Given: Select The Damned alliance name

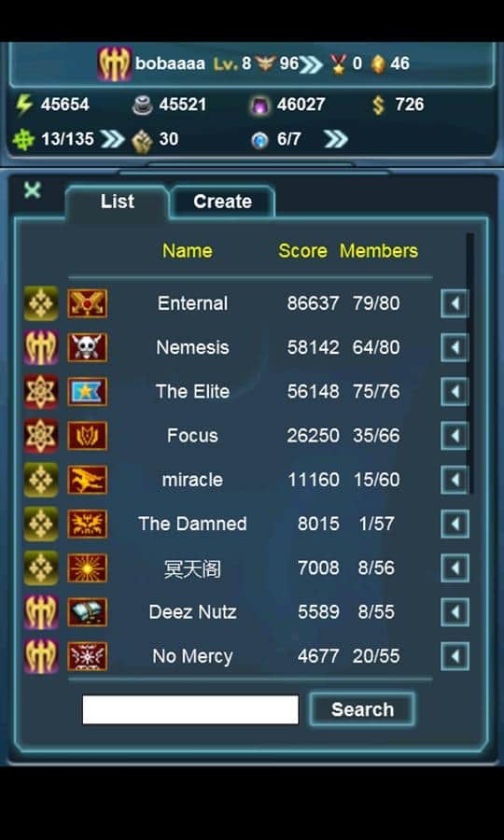Looking at the screenshot, I should pyautogui.click(x=193, y=524).
